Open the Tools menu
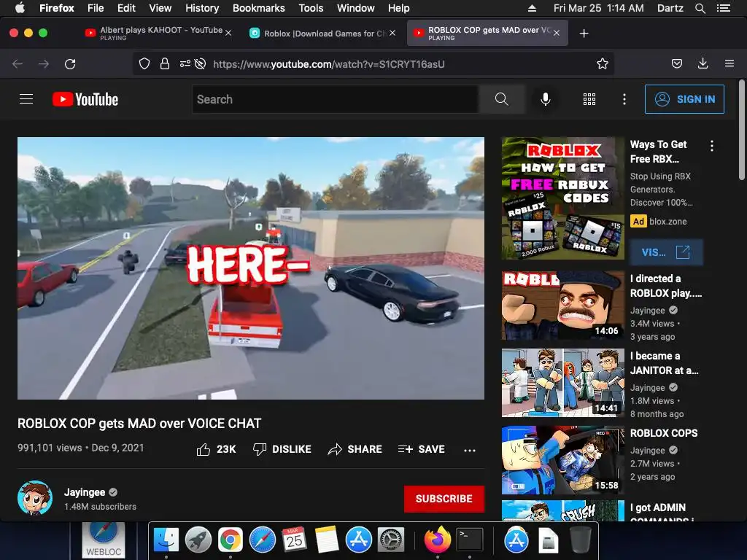Screen dimensions: 747x560 [311, 8]
